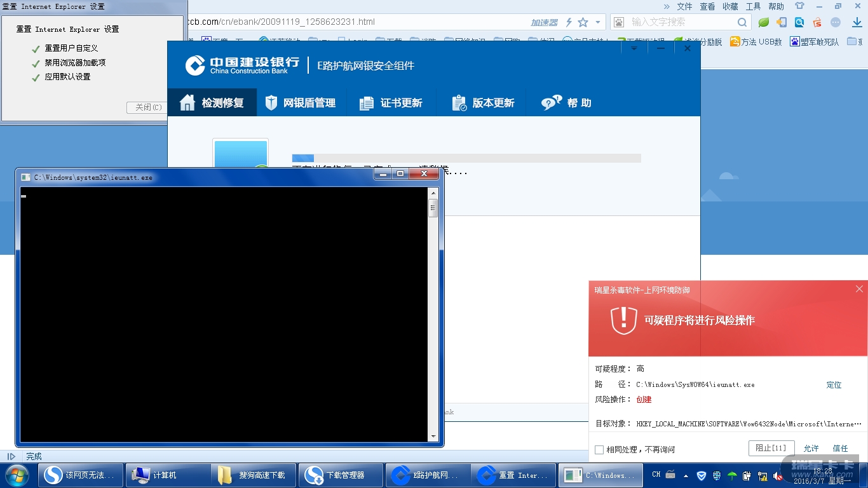The image size is (868, 488).
Task: Click the blue shield tray icon
Action: [701, 475]
